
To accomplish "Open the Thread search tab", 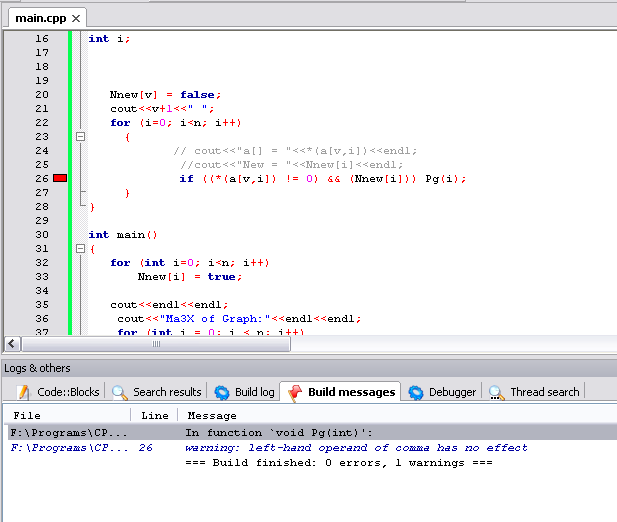I will tap(534, 392).
